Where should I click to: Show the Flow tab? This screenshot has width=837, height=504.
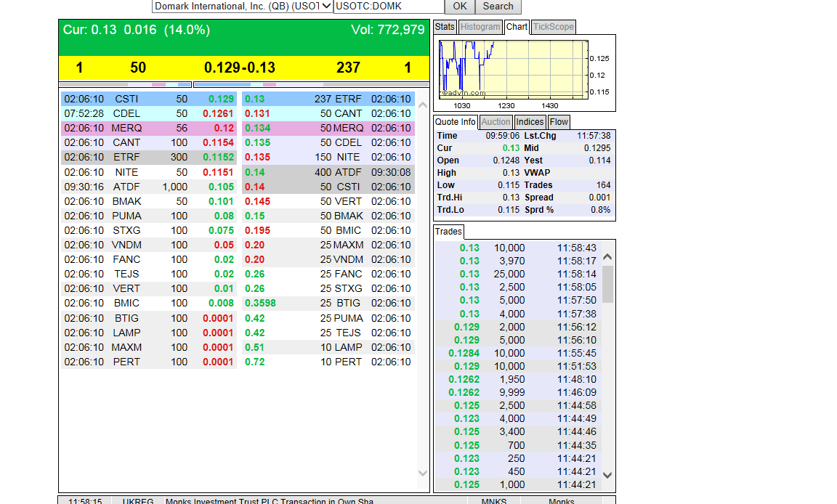coord(559,122)
